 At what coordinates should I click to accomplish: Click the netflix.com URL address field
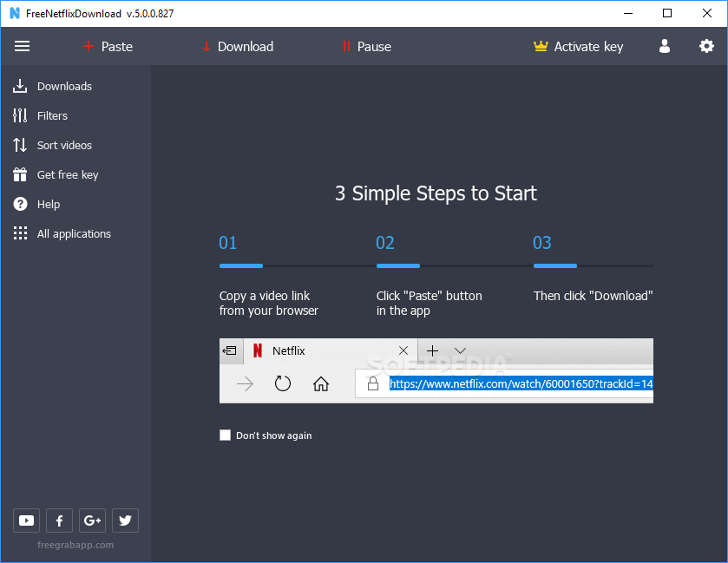(519, 383)
